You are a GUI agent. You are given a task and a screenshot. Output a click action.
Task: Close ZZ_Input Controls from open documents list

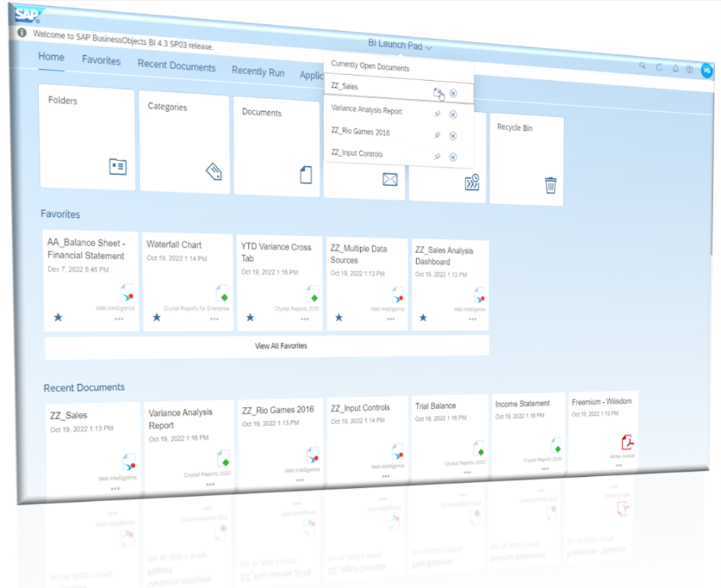[452, 156]
